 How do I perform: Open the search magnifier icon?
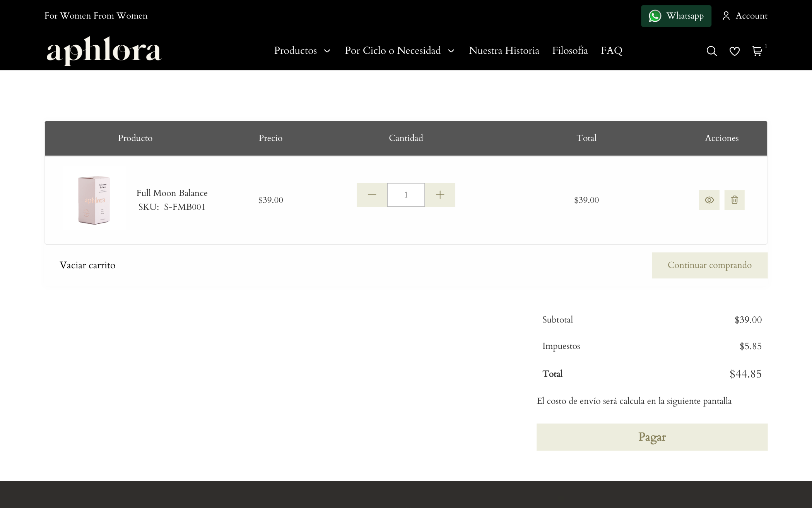coord(711,51)
